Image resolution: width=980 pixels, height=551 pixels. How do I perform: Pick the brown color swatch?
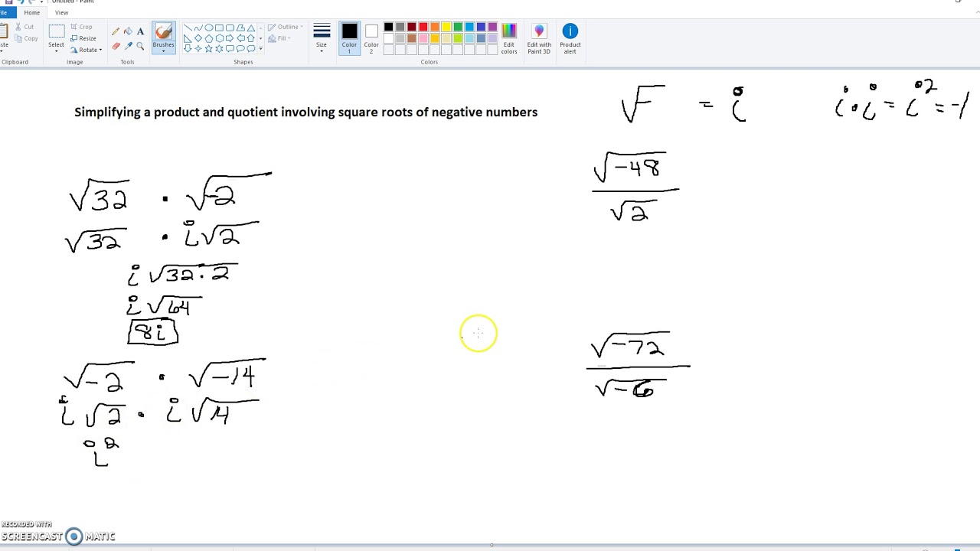click(412, 38)
